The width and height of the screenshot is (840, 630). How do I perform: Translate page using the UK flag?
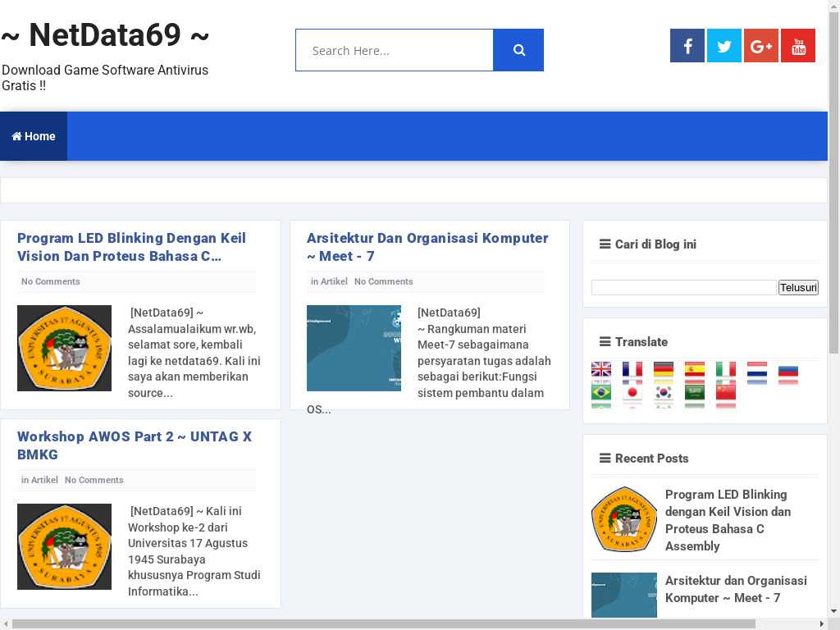pyautogui.click(x=601, y=369)
